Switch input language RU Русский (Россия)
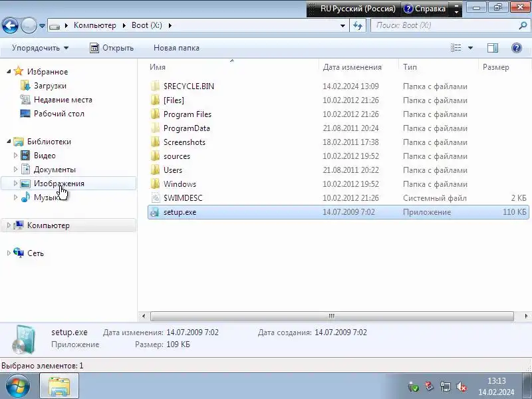The image size is (532, 399). 358,9
